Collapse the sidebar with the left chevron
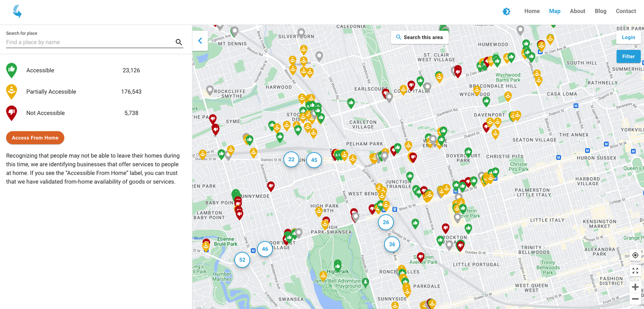 coord(200,41)
